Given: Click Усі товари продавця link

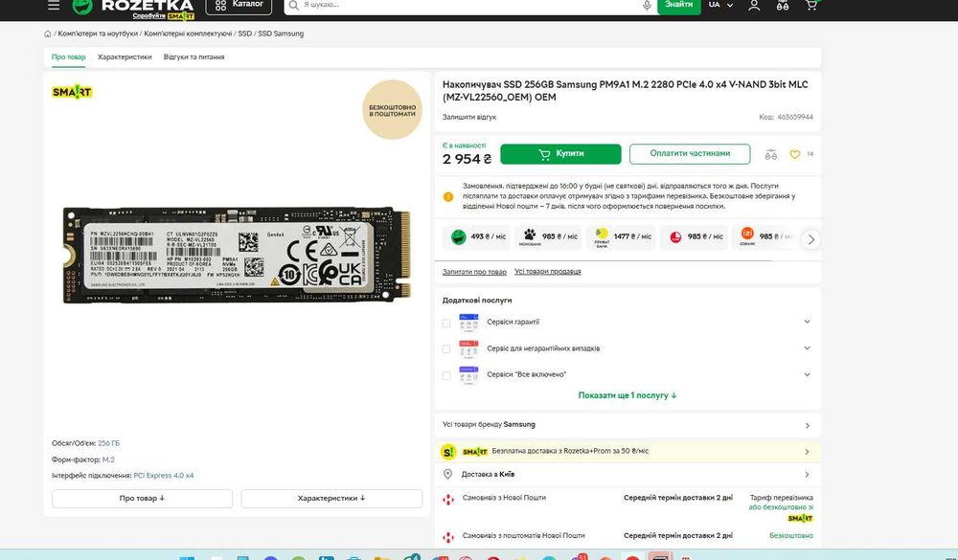Looking at the screenshot, I should tap(547, 272).
